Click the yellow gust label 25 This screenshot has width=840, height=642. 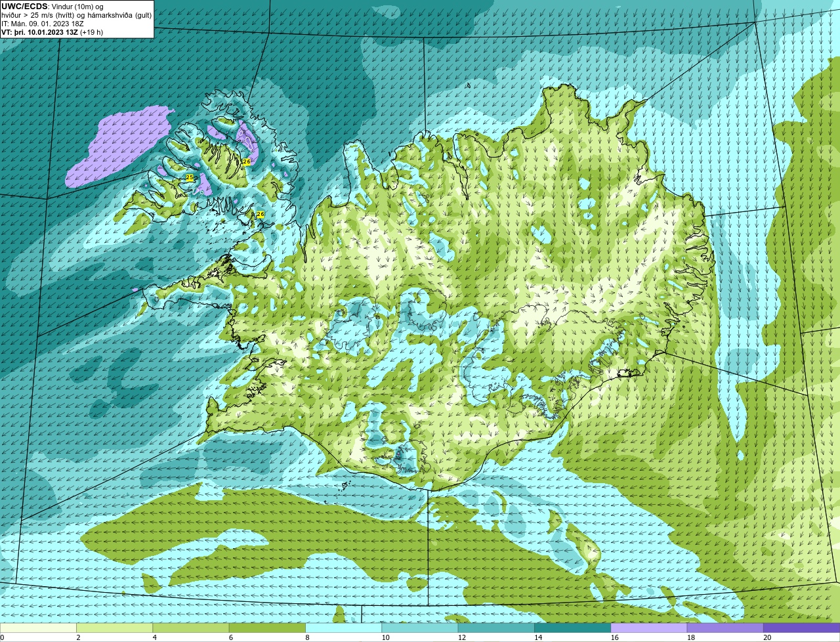point(190,178)
